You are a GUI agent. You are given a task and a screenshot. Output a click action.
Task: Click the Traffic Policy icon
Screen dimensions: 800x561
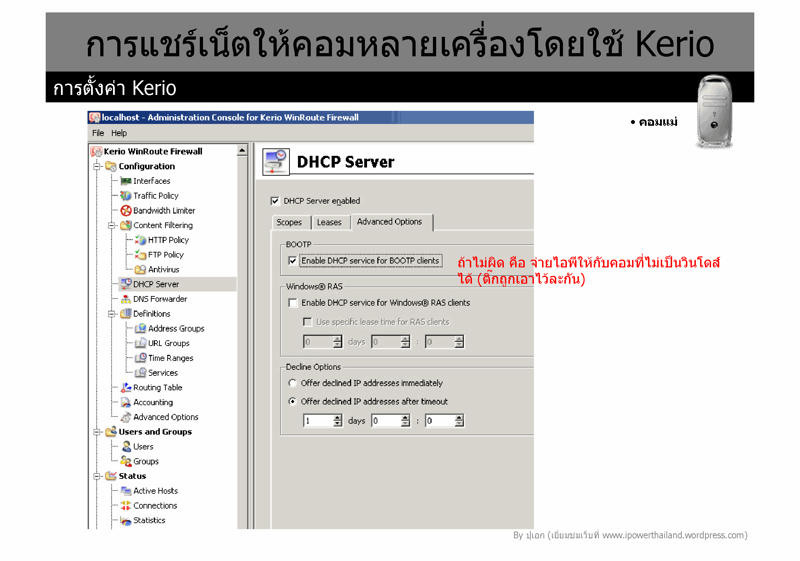(126, 196)
